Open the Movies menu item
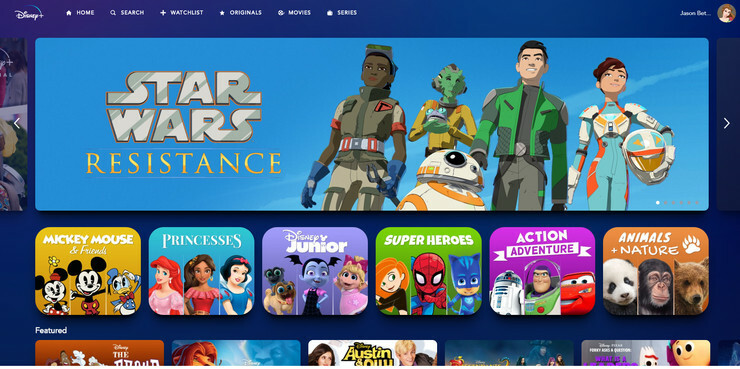The height and width of the screenshot is (369, 740). coord(294,13)
